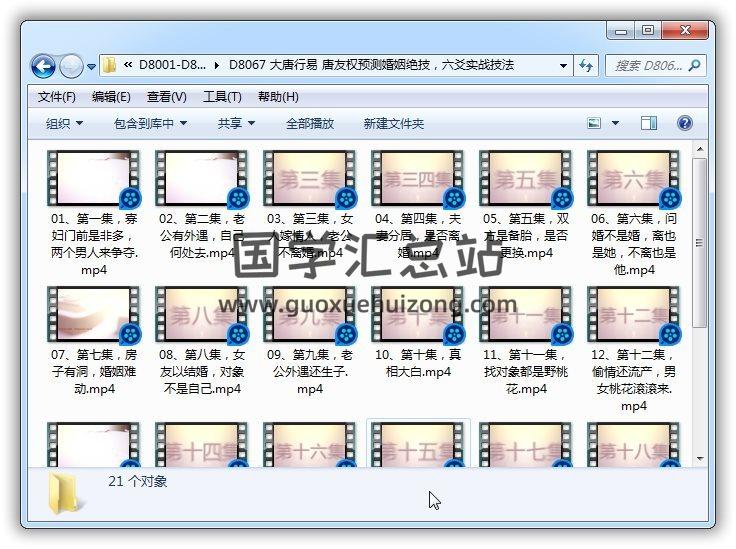Select video thumbnail 第十六集
The height and width of the screenshot is (549, 736).
point(310,444)
